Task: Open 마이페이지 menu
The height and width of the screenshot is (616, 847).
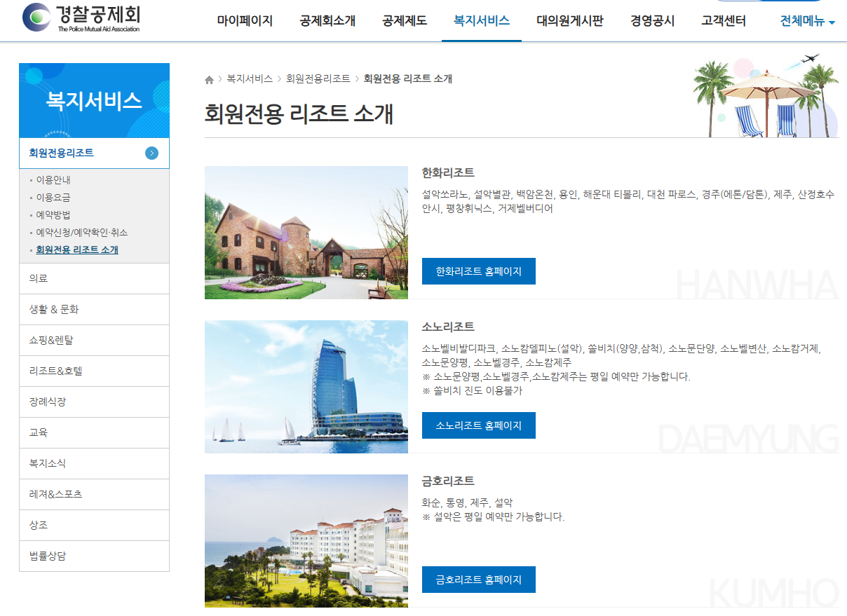Action: coord(245,21)
